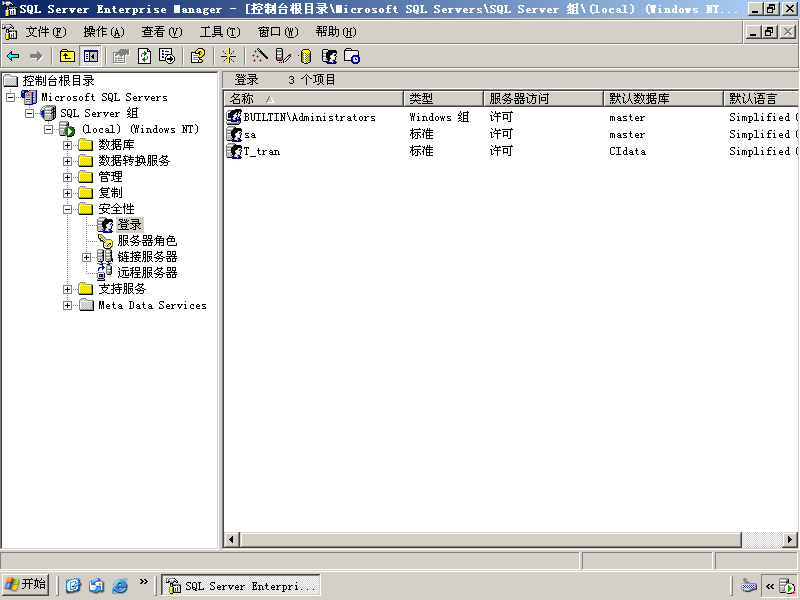Click the CIdata default database cell
The image size is (800, 600).
[x=627, y=152]
